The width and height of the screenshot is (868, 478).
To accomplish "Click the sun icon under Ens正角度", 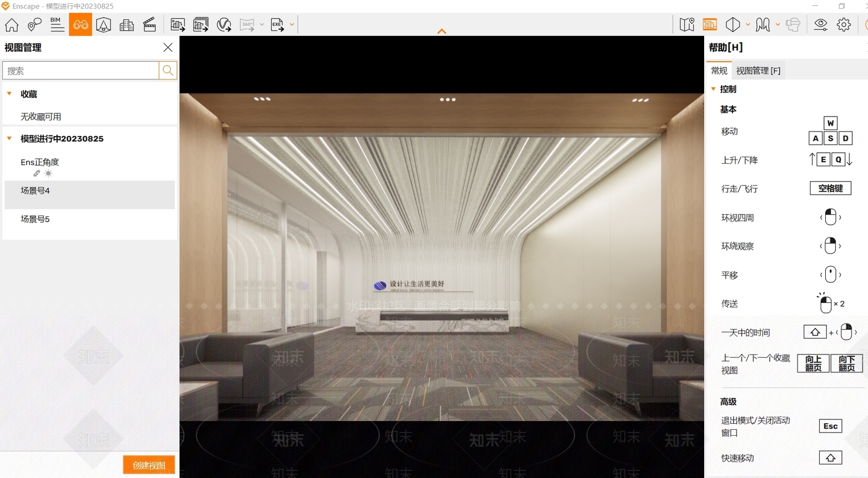I will tap(48, 173).
